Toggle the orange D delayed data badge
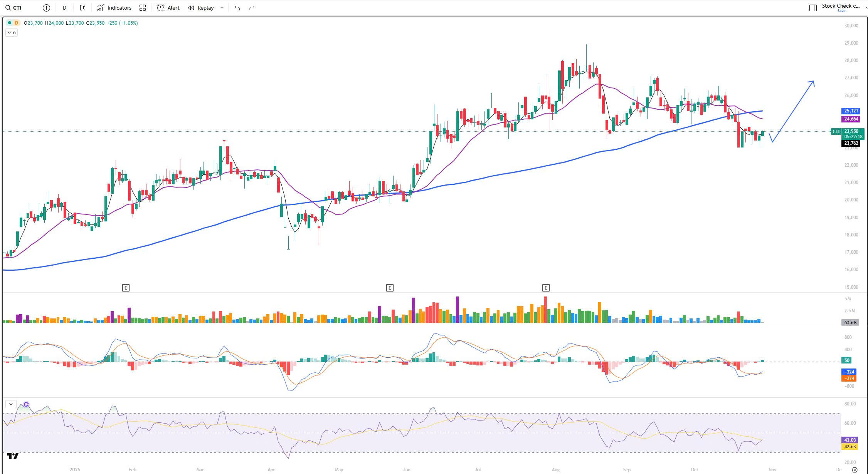Image resolution: width=868 pixels, height=474 pixels. (x=16, y=23)
